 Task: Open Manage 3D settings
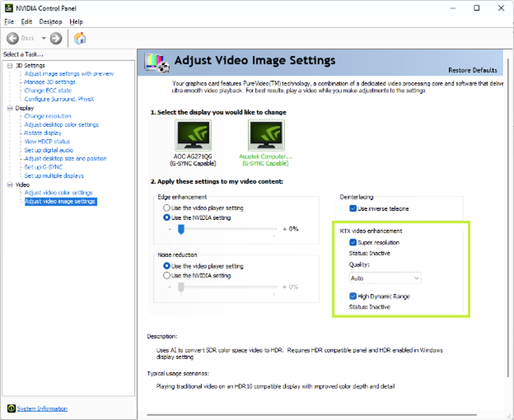tap(50, 82)
